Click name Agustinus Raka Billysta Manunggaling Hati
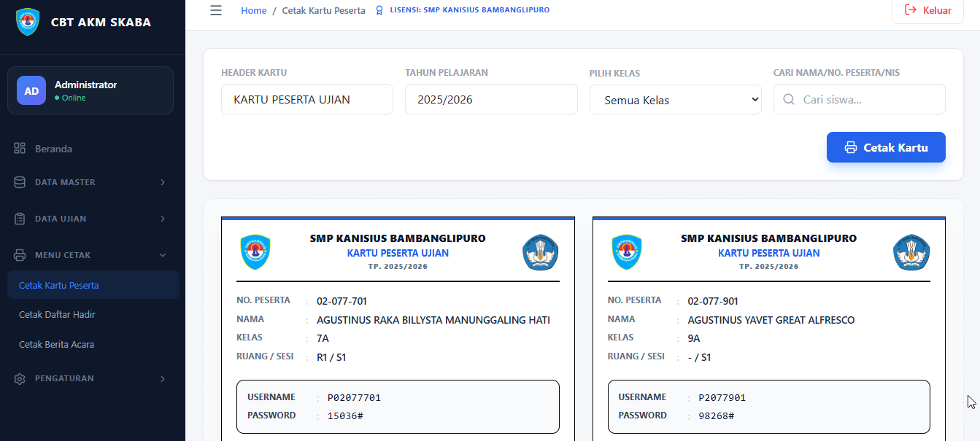The width and height of the screenshot is (980, 441). point(433,320)
